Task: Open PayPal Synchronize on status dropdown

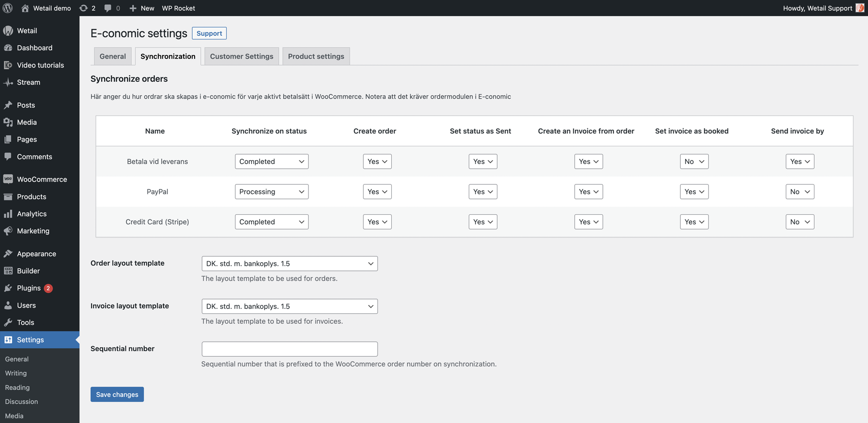Action: point(271,192)
